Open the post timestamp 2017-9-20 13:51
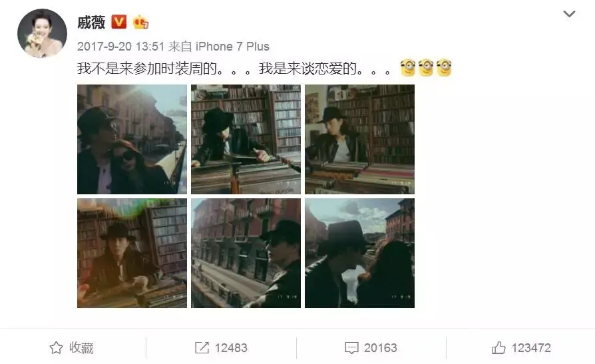Viewport: 595px width, 364px height. (x=120, y=47)
